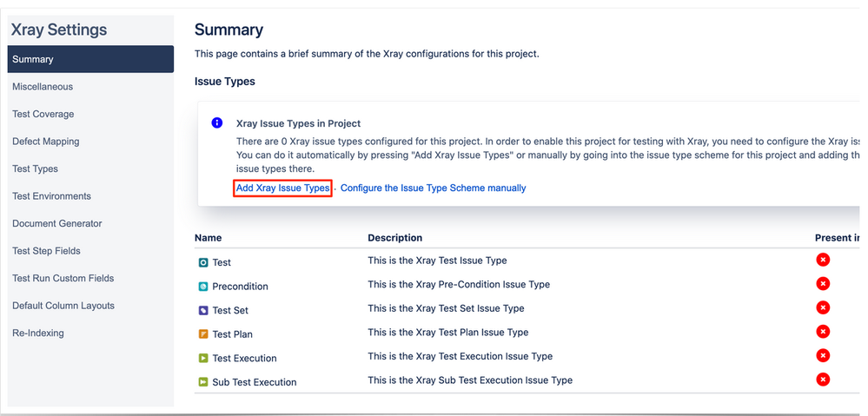
Task: Click the Test Plan issue type icon
Action: coord(203,334)
